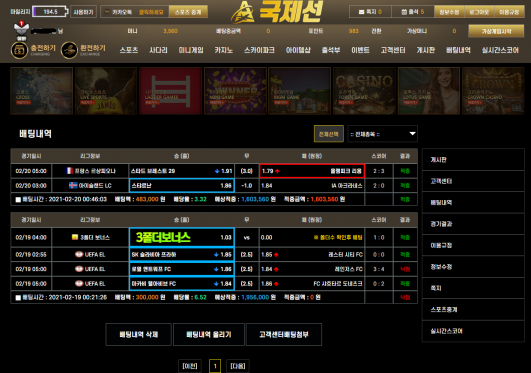531x373 pixels.
Task: Click the France flag league icon
Action: [69, 171]
